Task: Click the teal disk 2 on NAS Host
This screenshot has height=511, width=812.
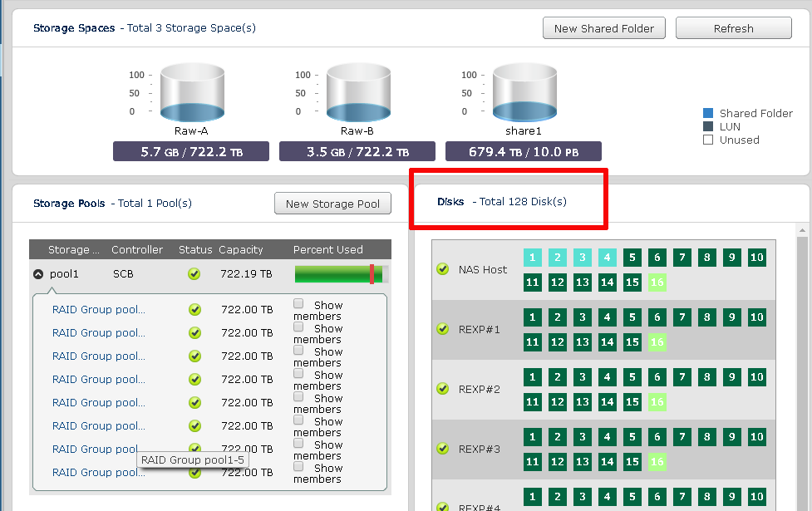Action: pos(557,258)
